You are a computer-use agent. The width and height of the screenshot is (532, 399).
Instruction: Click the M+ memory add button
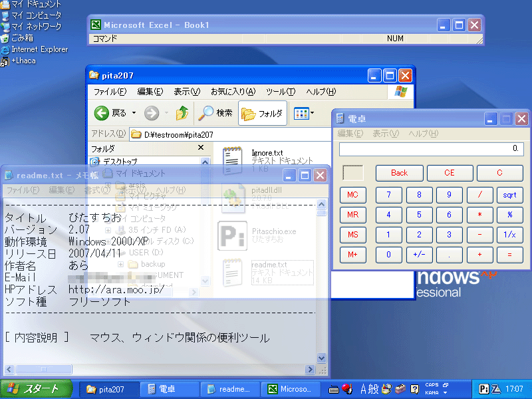(353, 255)
